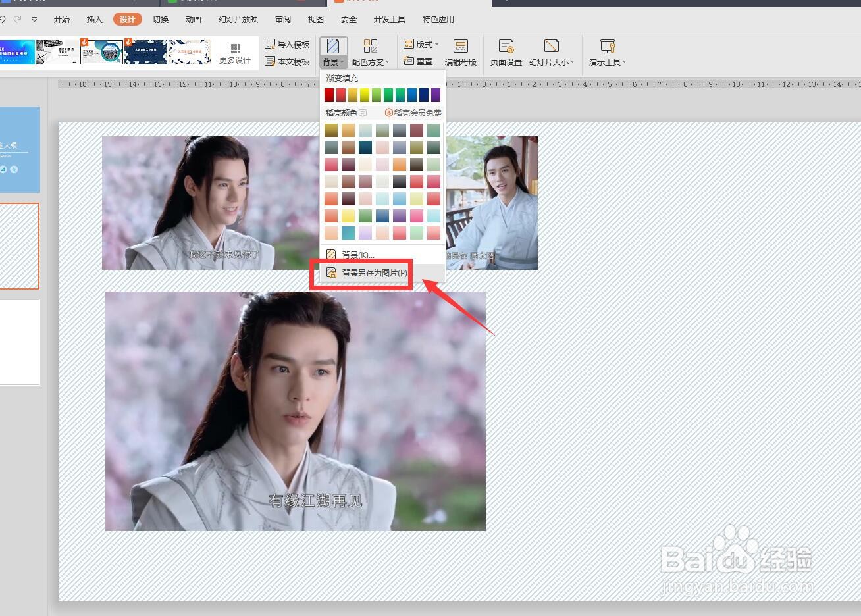Select the 设计 ribbon tab
Image resolution: width=861 pixels, height=616 pixels.
click(127, 19)
